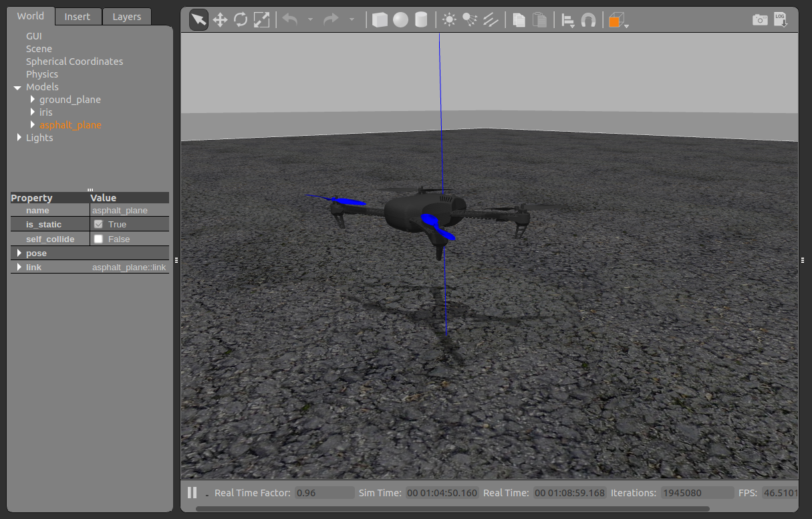Open the Spherical Coordinates entry

(74, 62)
